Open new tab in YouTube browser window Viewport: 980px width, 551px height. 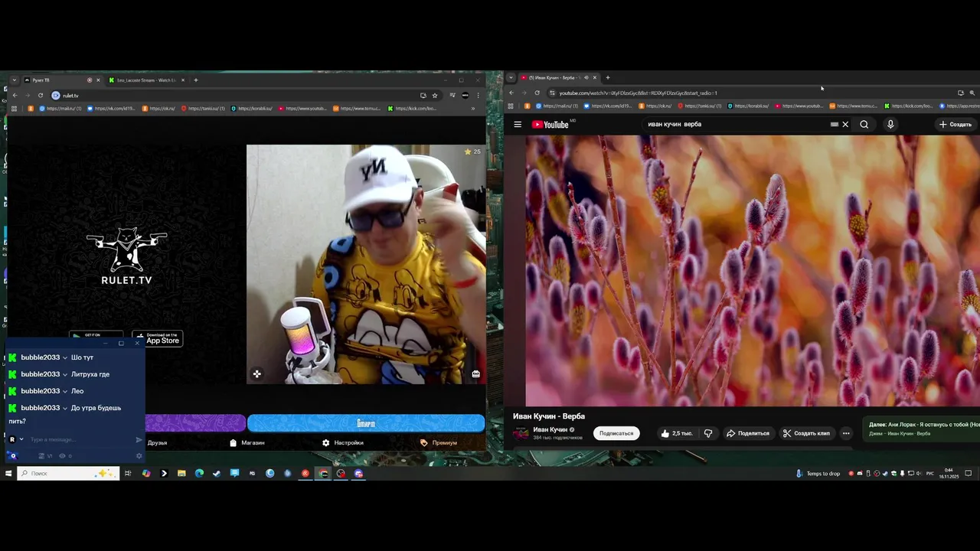[608, 77]
